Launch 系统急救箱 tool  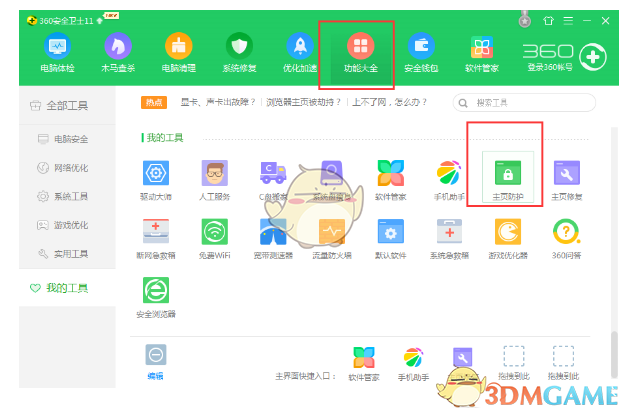point(449,239)
